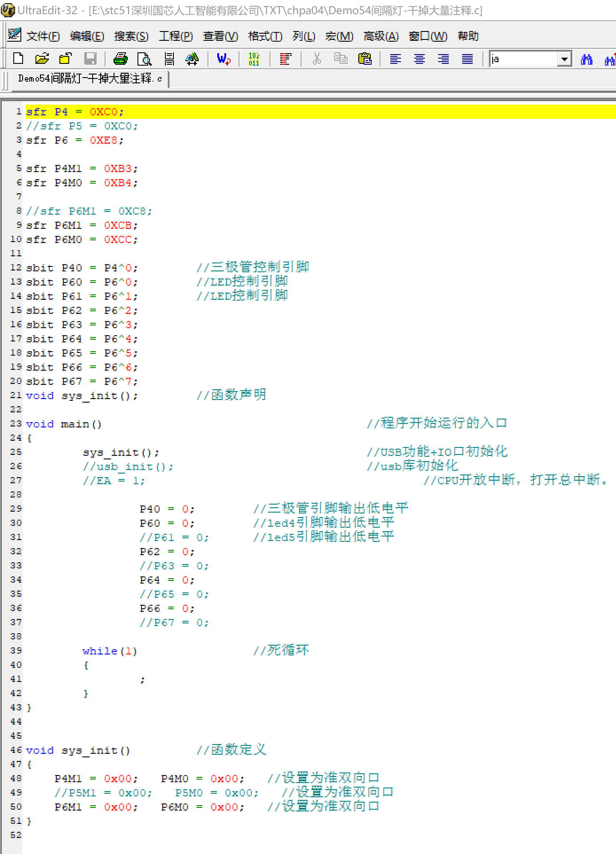Open the 格式(T) menu
The height and width of the screenshot is (854, 616).
pos(265,36)
